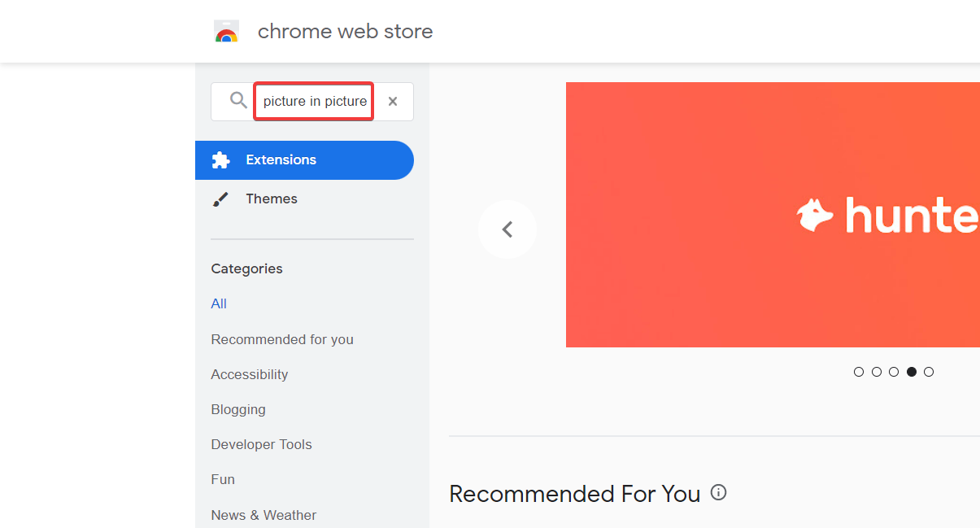The height and width of the screenshot is (528, 980).
Task: Click the puzzle piece Extensions icon
Action: [x=220, y=160]
